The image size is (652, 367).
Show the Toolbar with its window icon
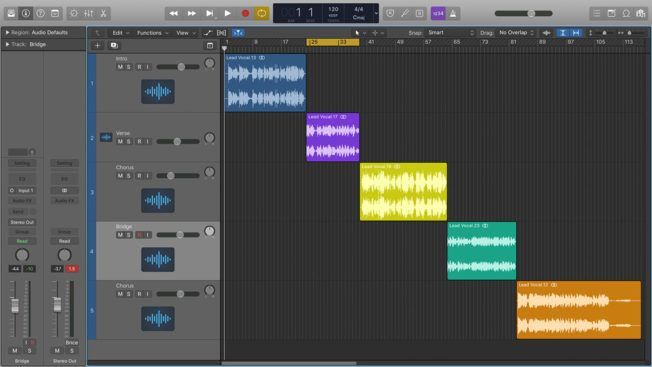point(55,13)
